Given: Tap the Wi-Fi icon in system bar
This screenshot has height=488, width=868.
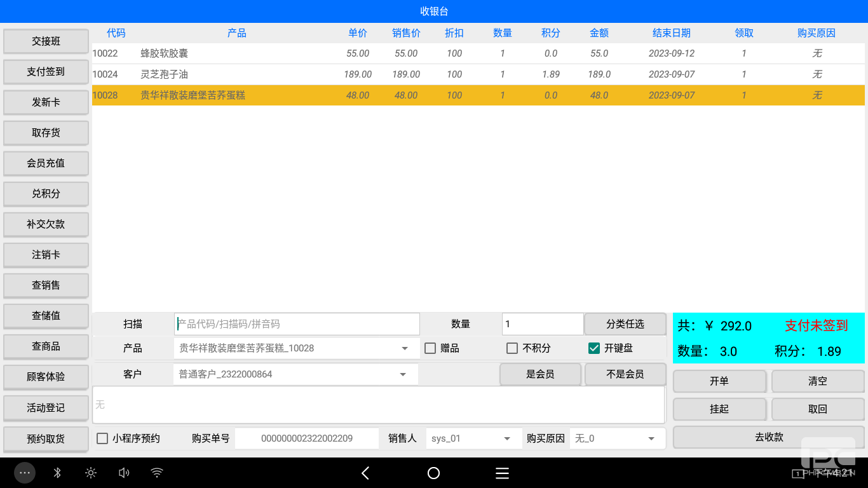Looking at the screenshot, I should click(157, 473).
